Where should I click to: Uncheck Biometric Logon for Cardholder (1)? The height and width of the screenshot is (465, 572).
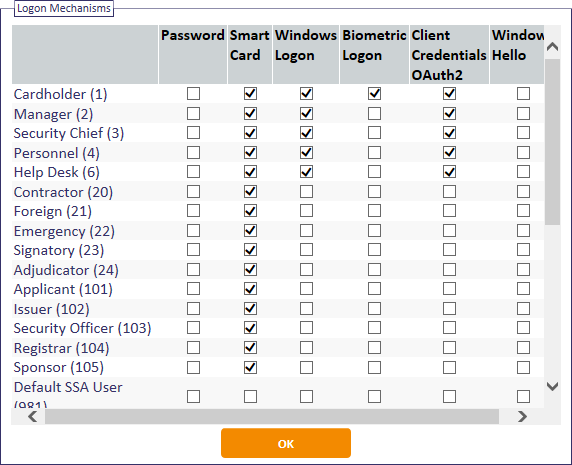point(374,94)
